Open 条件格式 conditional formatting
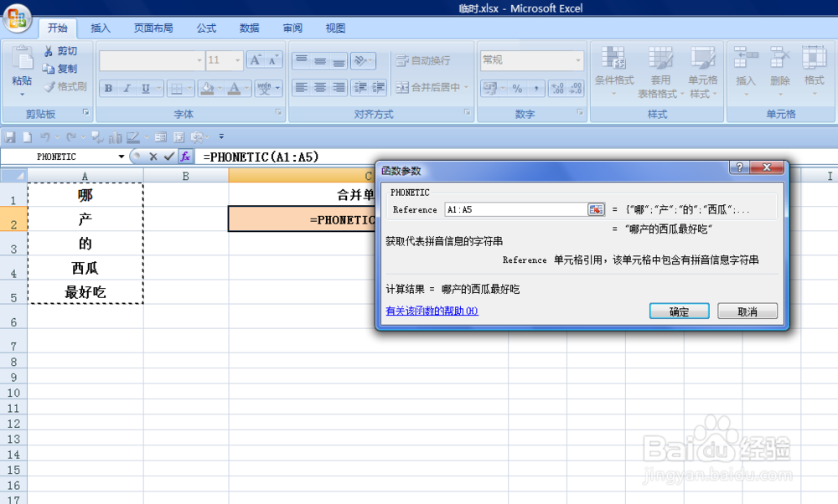838x504 pixels. (613, 71)
